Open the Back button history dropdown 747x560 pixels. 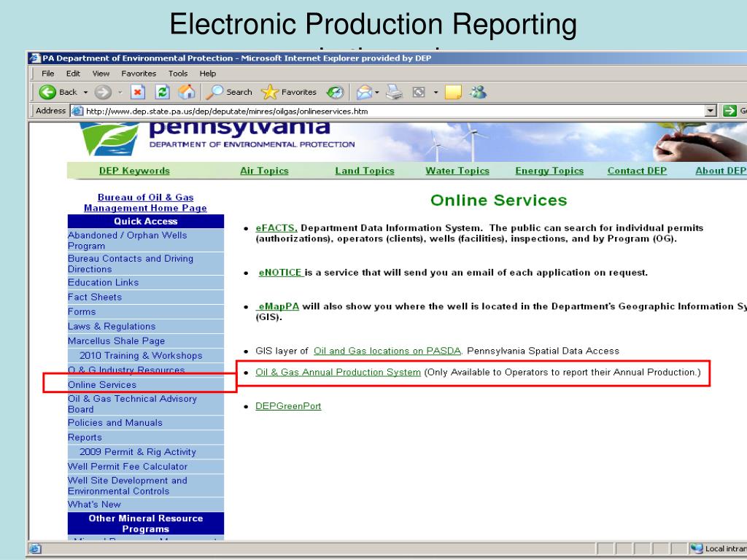86,93
